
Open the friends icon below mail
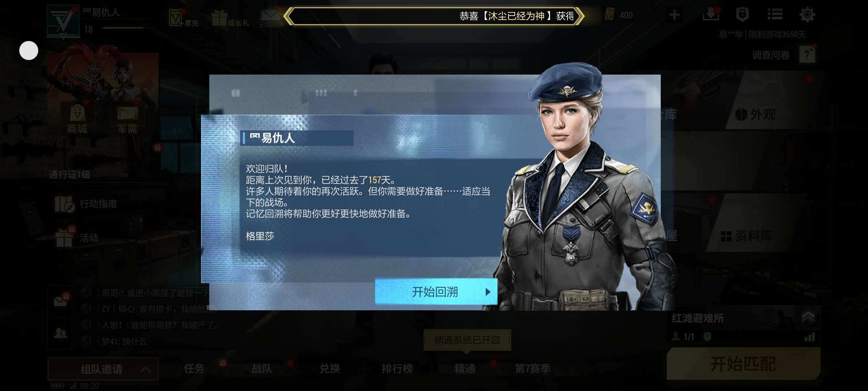60,333
